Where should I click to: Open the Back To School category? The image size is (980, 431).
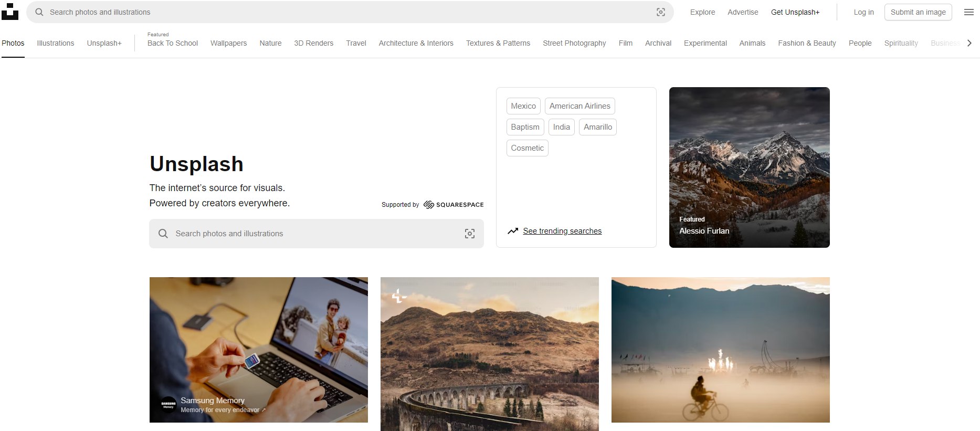(173, 43)
